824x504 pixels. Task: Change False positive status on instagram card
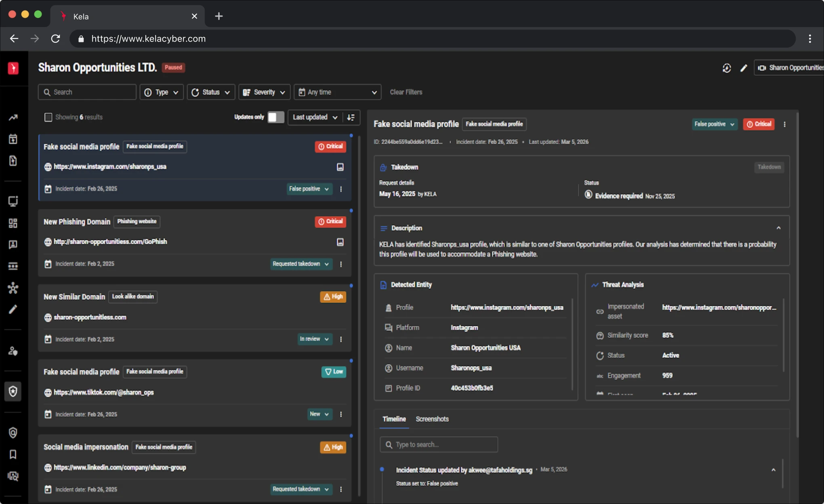[309, 189]
